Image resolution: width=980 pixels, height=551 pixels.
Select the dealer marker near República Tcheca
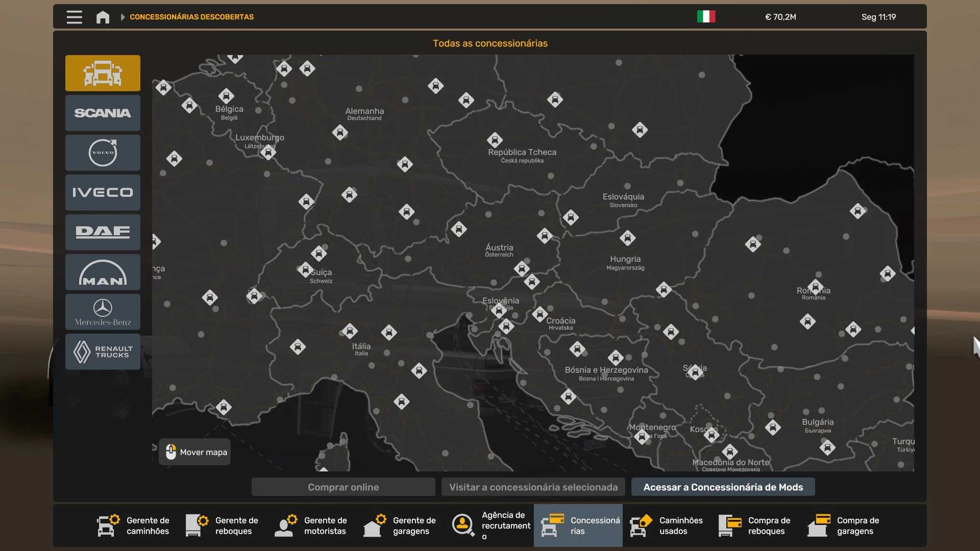(494, 139)
